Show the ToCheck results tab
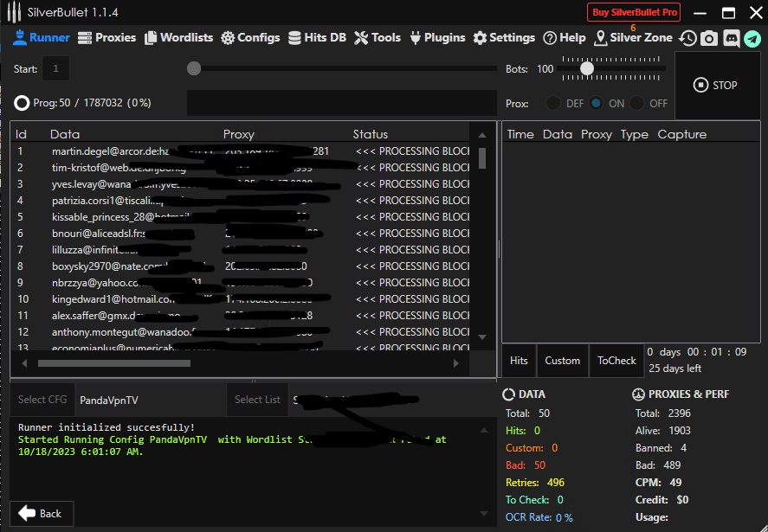Image resolution: width=768 pixels, height=532 pixels. point(616,361)
